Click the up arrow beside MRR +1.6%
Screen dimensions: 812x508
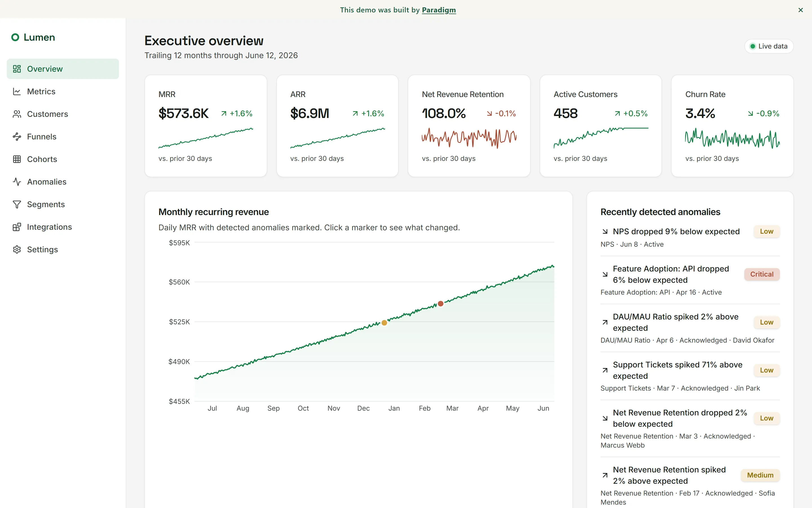[x=224, y=113]
